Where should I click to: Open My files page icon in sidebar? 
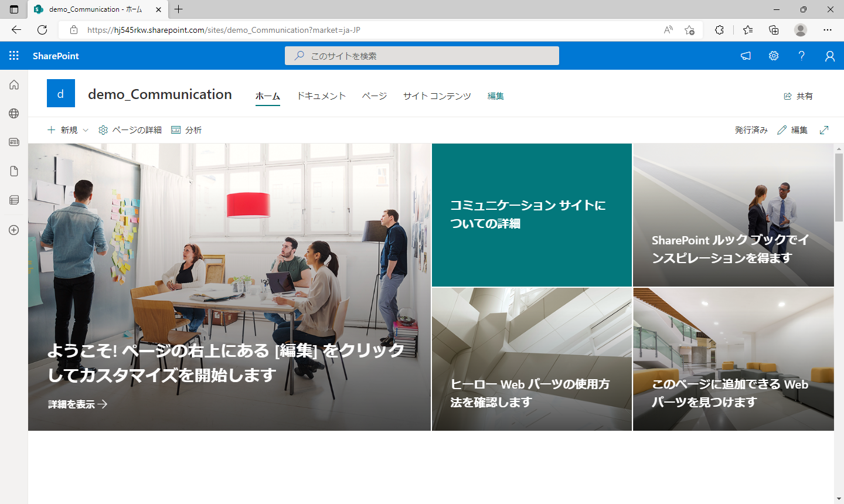point(14,171)
